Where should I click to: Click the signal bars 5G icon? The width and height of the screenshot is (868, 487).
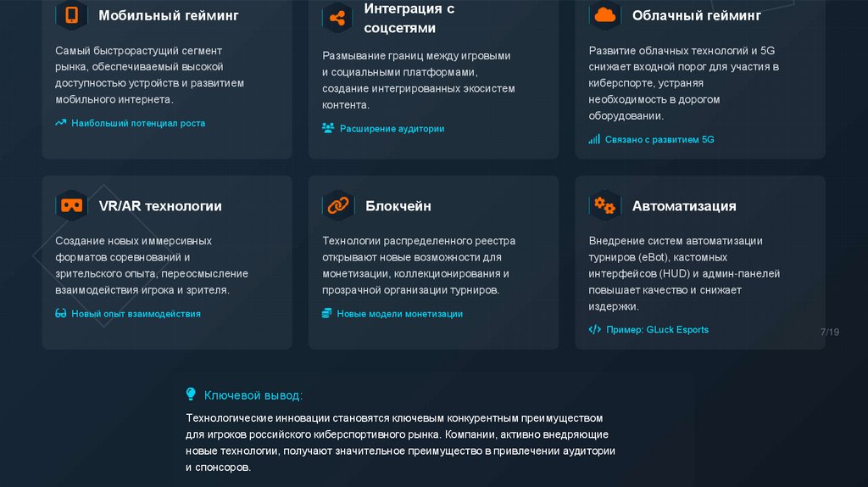coord(594,139)
